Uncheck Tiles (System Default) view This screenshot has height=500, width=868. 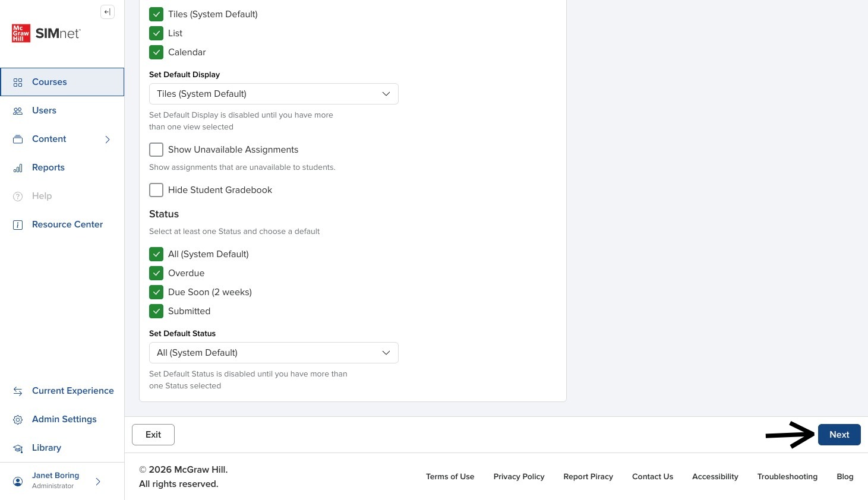point(156,14)
